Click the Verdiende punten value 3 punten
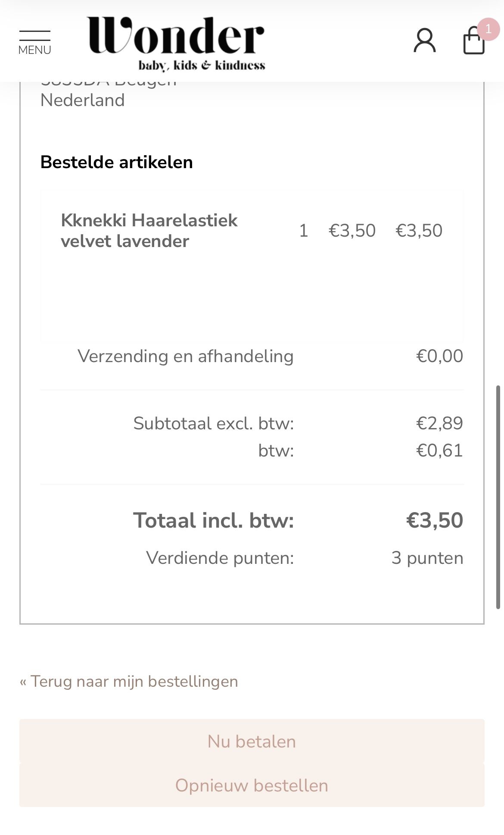 [427, 558]
